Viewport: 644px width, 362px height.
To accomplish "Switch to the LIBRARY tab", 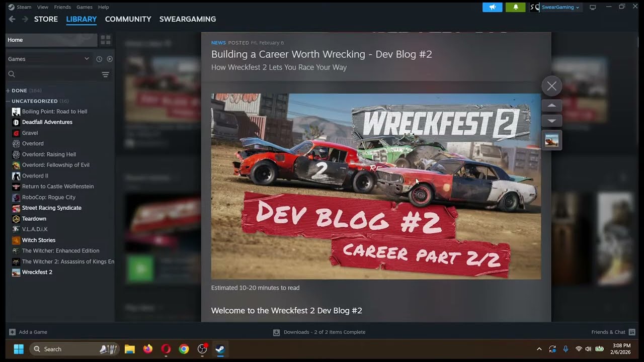I will [82, 19].
